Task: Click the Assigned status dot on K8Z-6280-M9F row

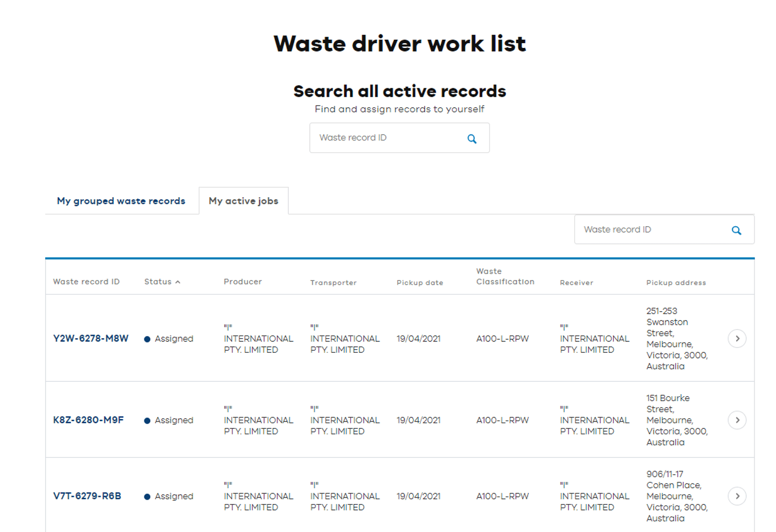Action: tap(147, 420)
